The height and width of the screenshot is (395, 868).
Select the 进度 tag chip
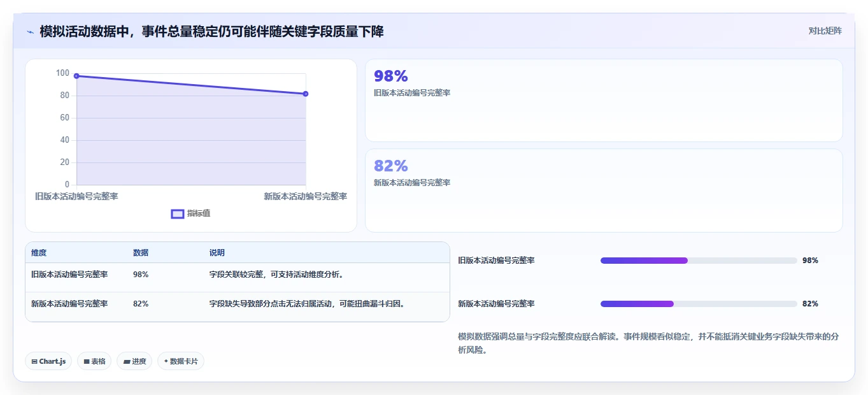(134, 361)
